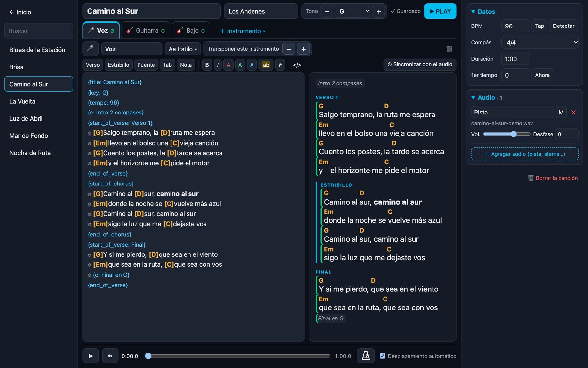Clear formatting with the slashed-circle icon
The image size is (588, 368).
point(280,65)
